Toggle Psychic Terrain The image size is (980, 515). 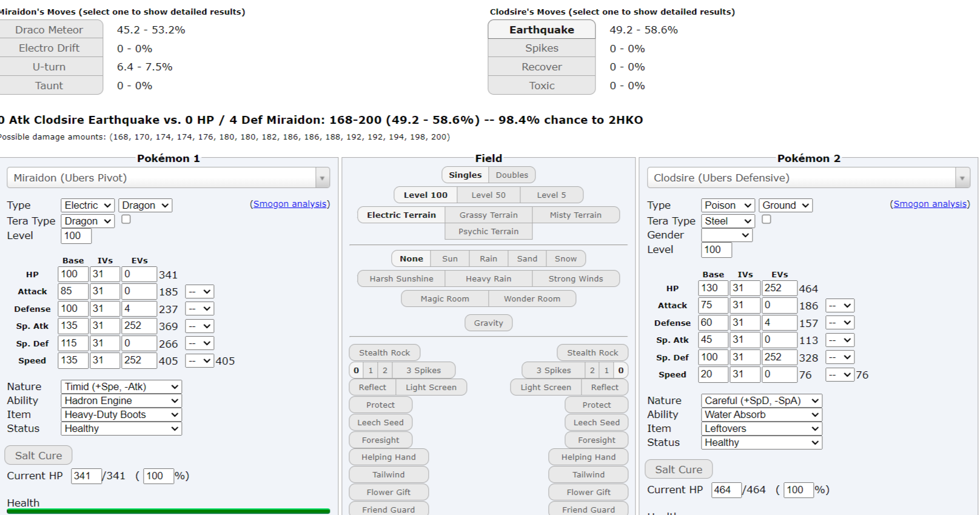489,231
